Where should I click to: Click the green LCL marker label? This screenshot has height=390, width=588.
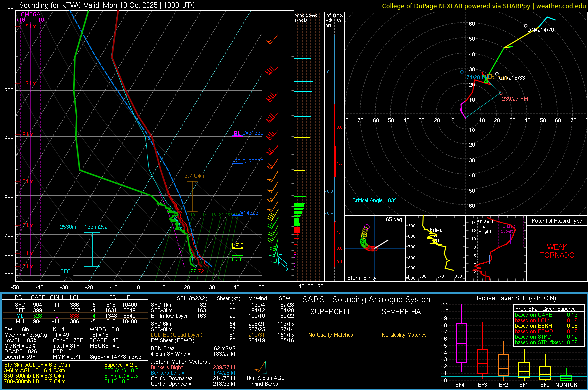(x=237, y=259)
